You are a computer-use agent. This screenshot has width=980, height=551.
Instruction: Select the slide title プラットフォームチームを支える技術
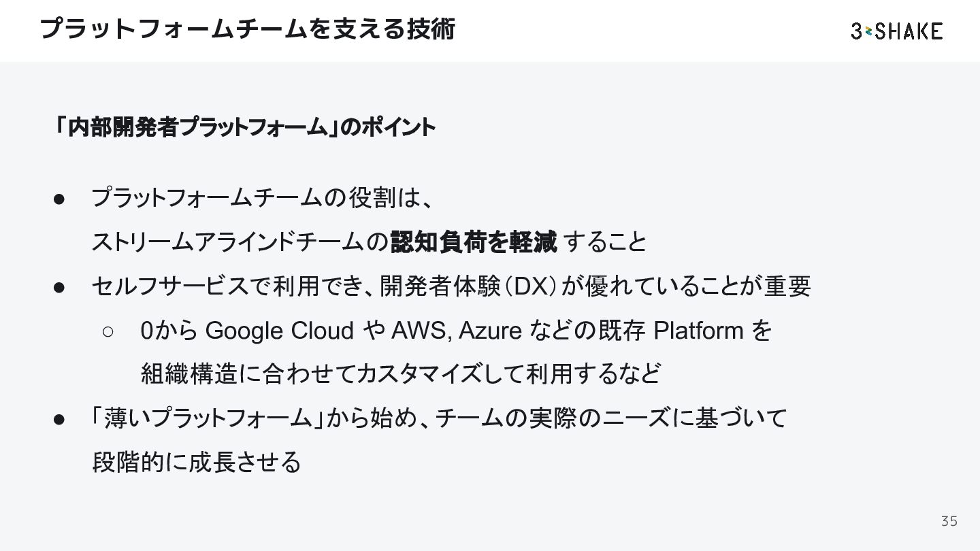coord(247,29)
